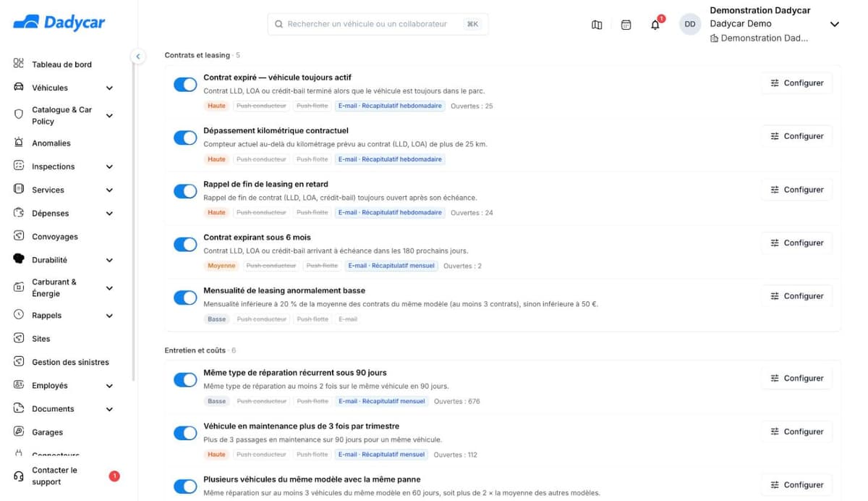Open the map icon in header
Image resolution: width=868 pixels, height=501 pixels.
597,25
